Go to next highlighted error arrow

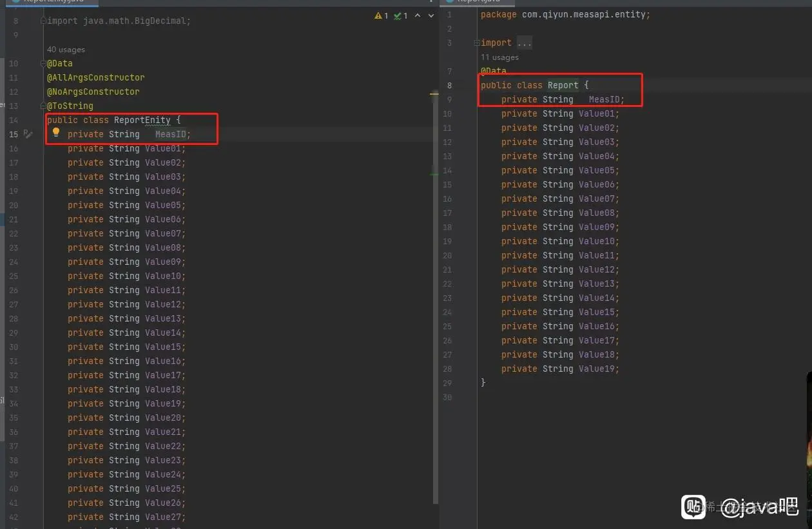(x=430, y=15)
